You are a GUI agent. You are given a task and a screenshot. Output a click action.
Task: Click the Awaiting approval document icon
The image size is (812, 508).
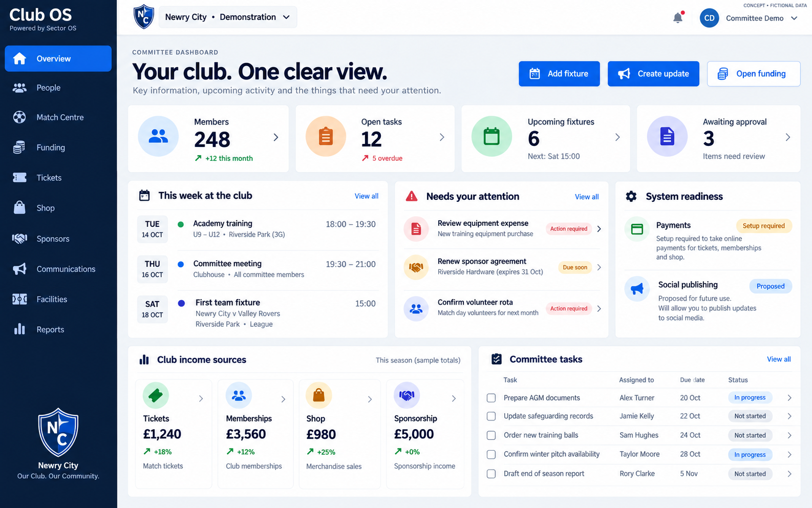(x=667, y=136)
